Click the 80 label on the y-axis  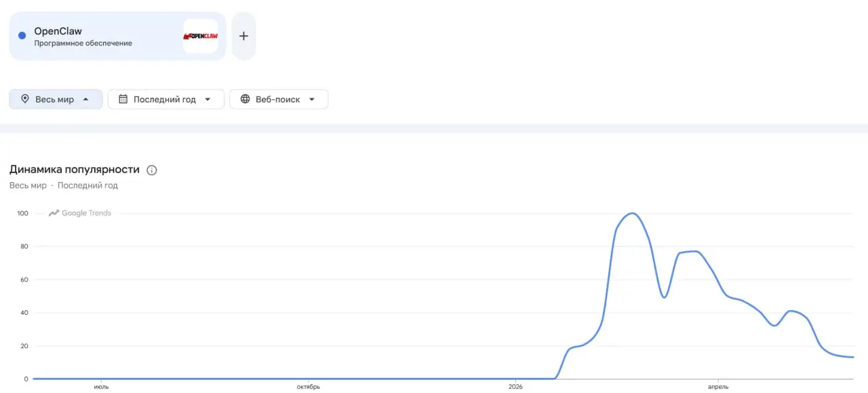tap(24, 246)
